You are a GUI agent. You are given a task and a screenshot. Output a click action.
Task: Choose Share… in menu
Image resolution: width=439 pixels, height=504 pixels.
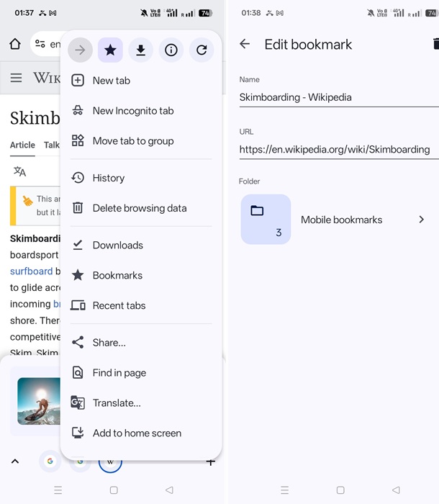tap(141, 342)
